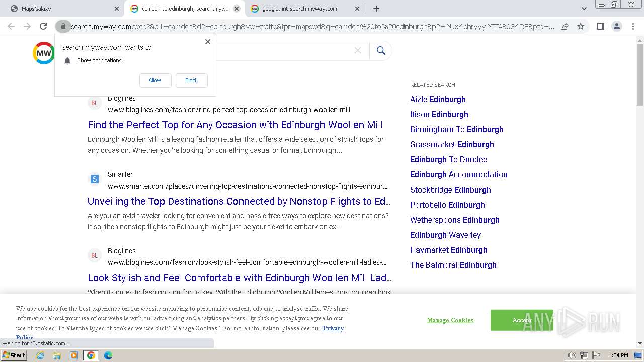Select the camden to edinburgh tab
This screenshot has width=644, height=362.
point(185,9)
